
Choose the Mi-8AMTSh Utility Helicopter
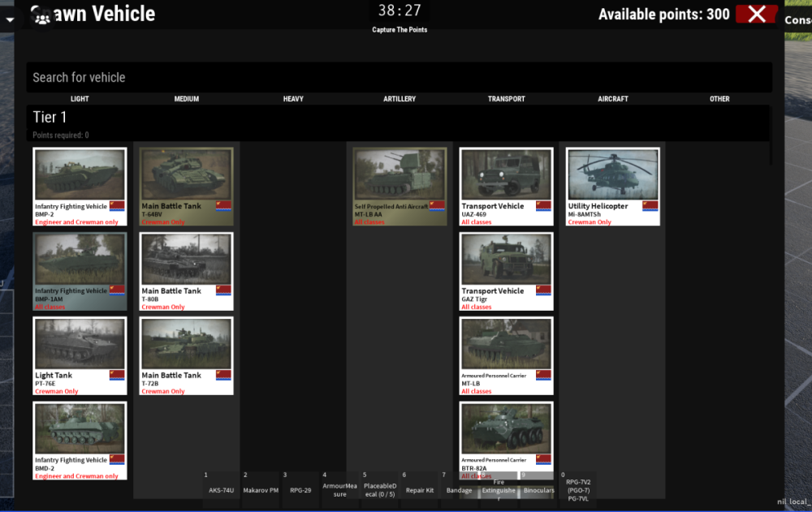pos(612,187)
